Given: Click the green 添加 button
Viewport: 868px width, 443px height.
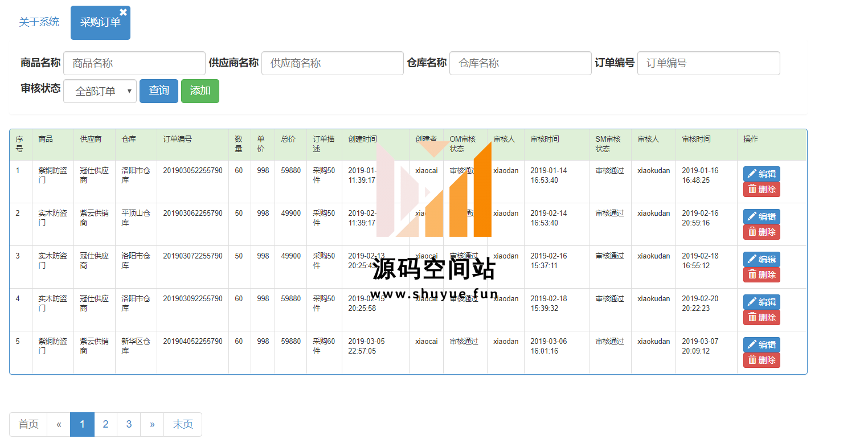Looking at the screenshot, I should 200,91.
